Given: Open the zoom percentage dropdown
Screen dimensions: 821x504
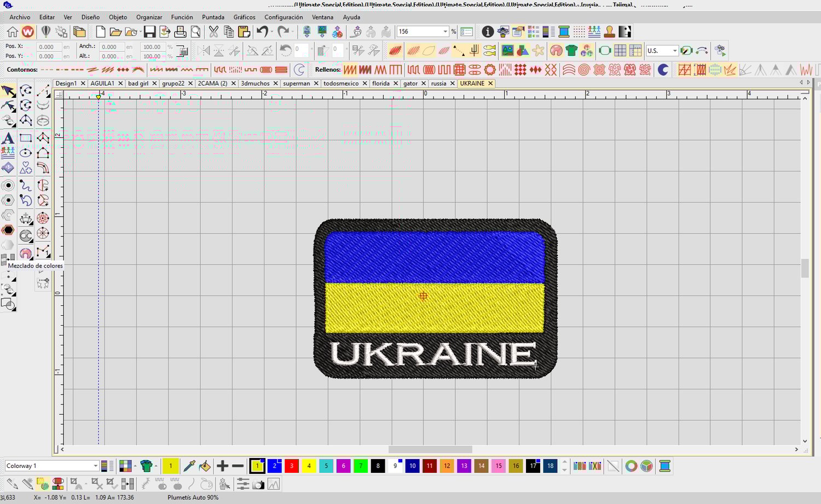Looking at the screenshot, I should [x=446, y=32].
